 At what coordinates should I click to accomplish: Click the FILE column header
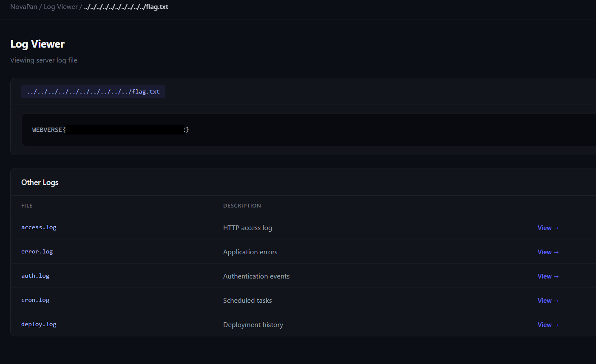coord(27,206)
